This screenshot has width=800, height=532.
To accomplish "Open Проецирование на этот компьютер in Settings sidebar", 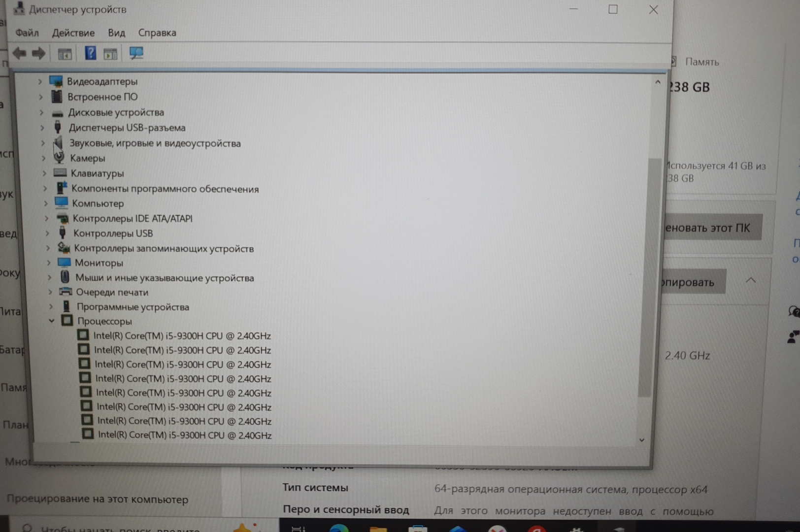I will point(98,499).
